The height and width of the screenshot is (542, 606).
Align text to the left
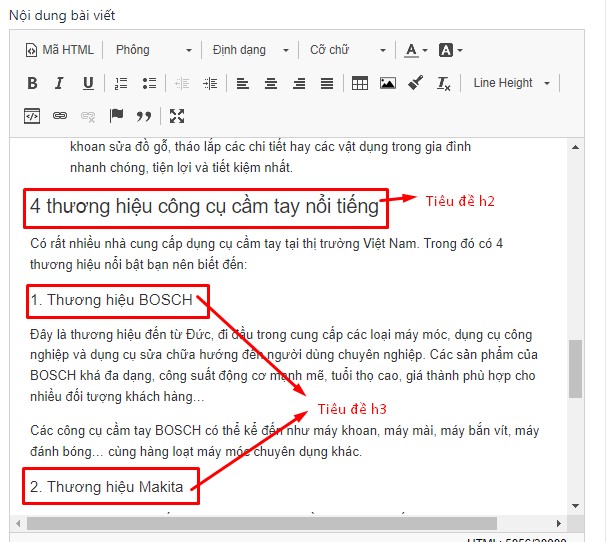[x=243, y=83]
